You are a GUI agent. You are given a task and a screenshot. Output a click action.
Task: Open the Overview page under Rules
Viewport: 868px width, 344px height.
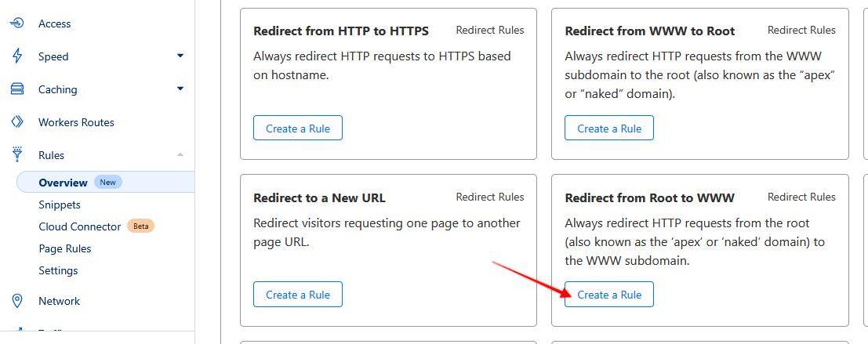[63, 183]
